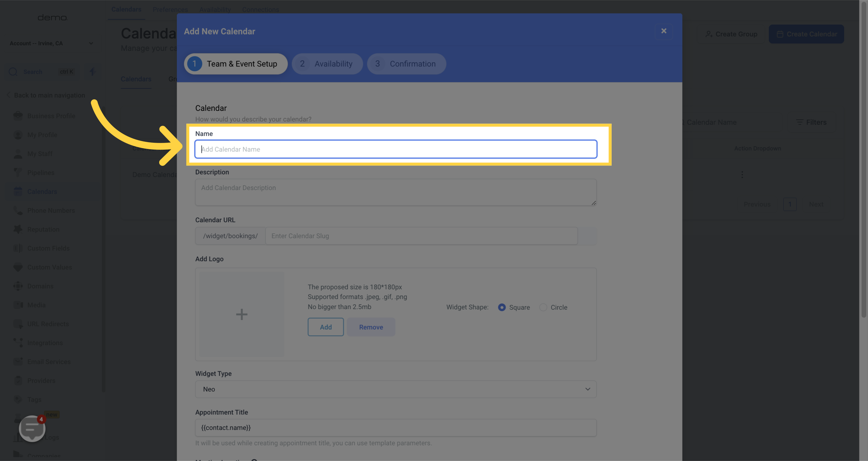
Task: Click the lightning bolt quick action icon
Action: point(93,72)
